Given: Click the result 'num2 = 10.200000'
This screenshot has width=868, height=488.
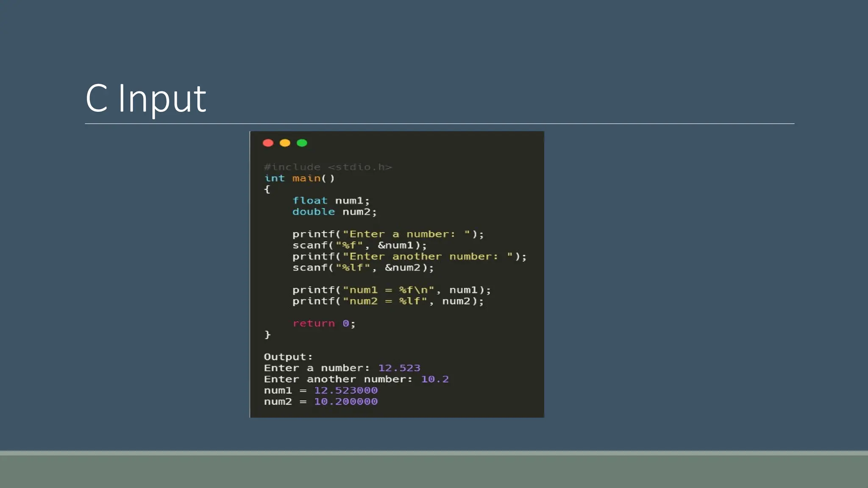Looking at the screenshot, I should [321, 401].
